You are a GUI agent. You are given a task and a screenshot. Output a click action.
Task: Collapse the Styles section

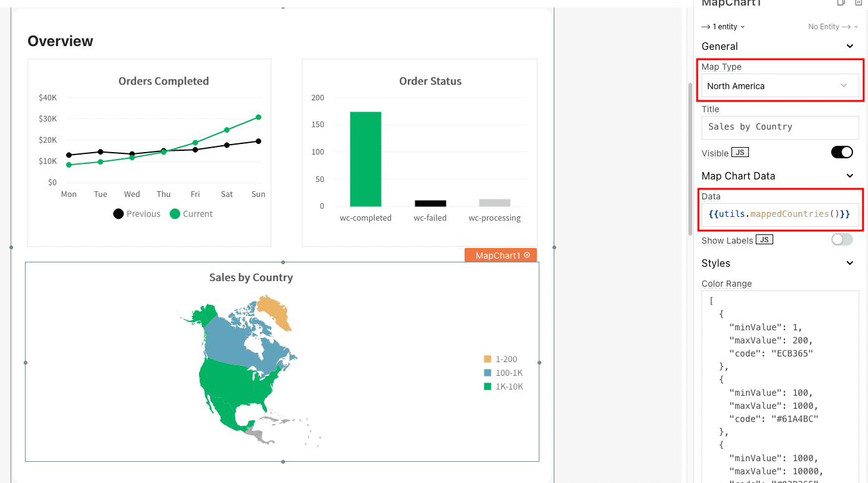coord(849,263)
